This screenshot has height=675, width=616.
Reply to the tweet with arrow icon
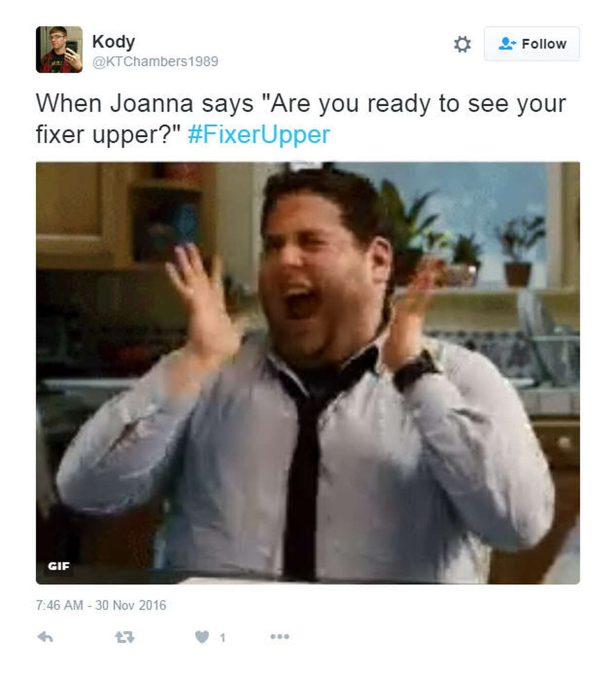45,637
